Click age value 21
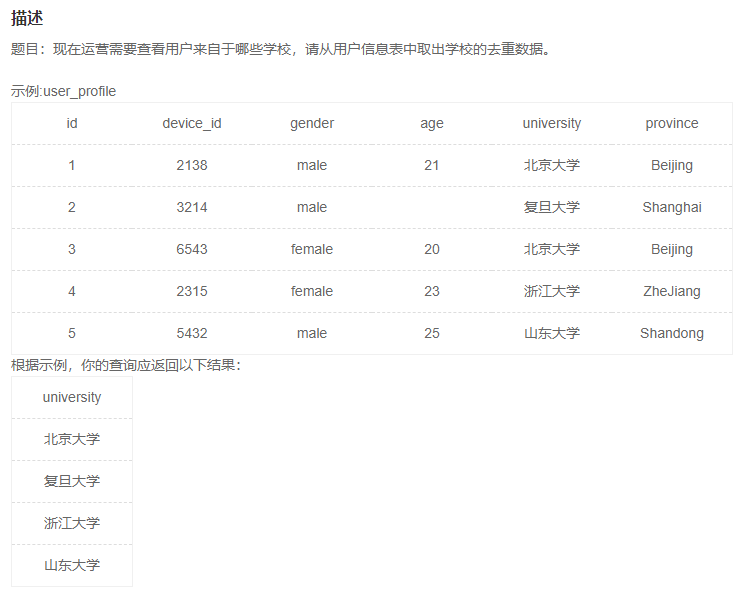Screen dimensions: 734x594 tap(432, 165)
